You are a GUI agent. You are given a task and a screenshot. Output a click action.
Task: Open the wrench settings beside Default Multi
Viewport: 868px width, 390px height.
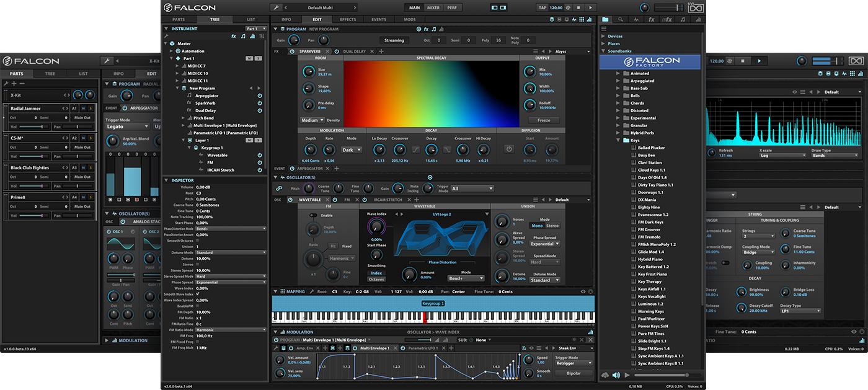pos(277,7)
